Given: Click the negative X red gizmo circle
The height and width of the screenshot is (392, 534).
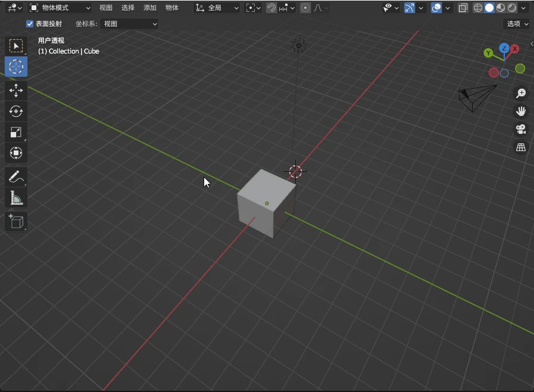Looking at the screenshot, I should [x=494, y=73].
